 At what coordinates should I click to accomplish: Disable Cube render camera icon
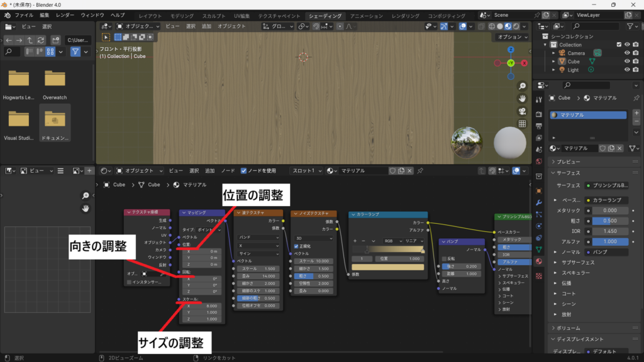click(635, 62)
